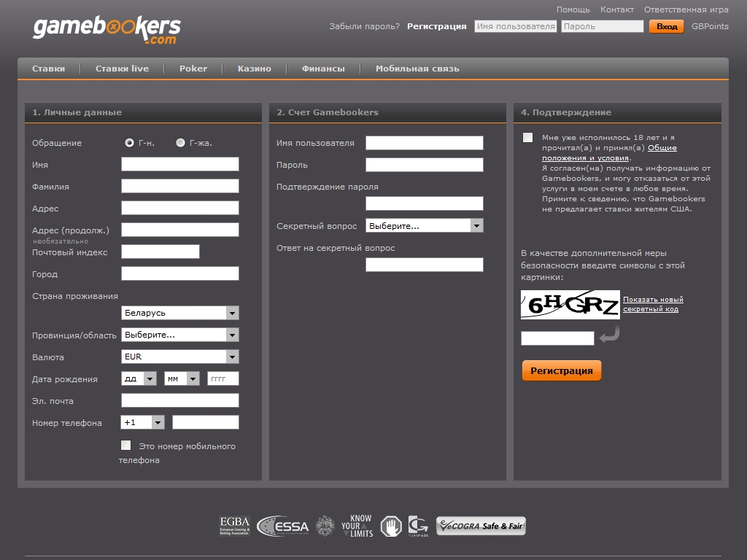Click the Показать новый секретный код link
The height and width of the screenshot is (560, 747).
[653, 304]
